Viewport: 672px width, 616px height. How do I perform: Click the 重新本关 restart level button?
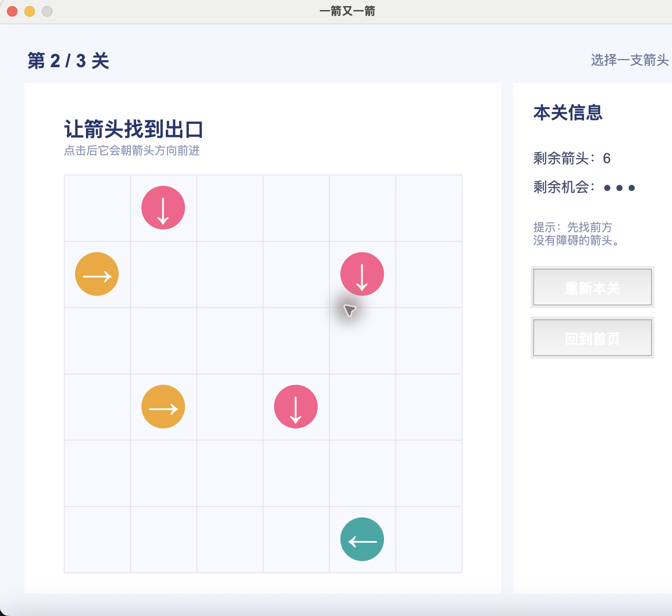pos(593,287)
